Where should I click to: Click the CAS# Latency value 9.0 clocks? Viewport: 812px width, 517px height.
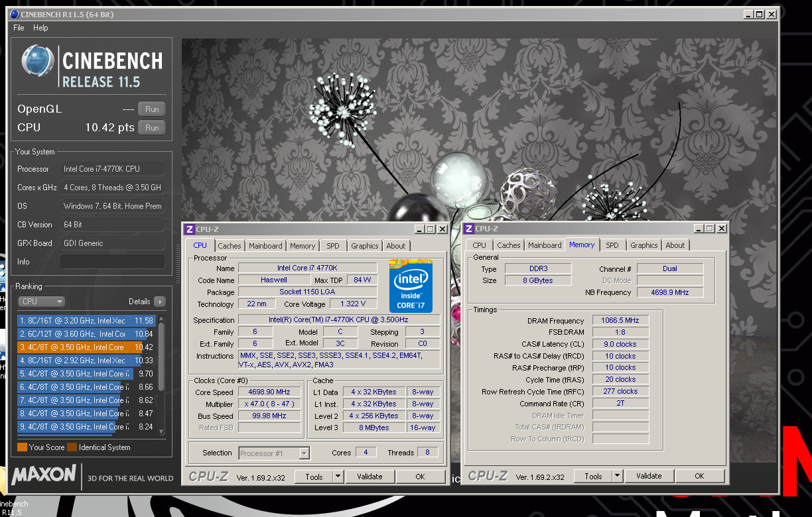620,344
